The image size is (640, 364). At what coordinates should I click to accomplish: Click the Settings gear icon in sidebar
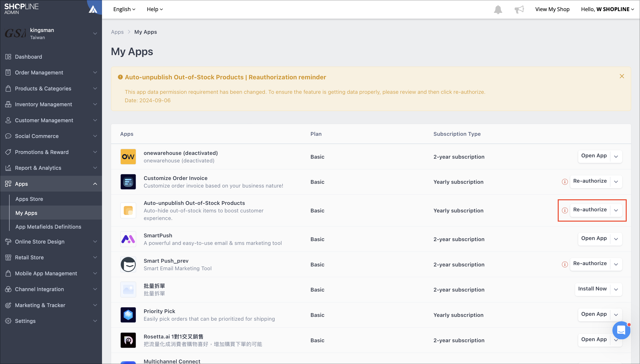pos(8,321)
